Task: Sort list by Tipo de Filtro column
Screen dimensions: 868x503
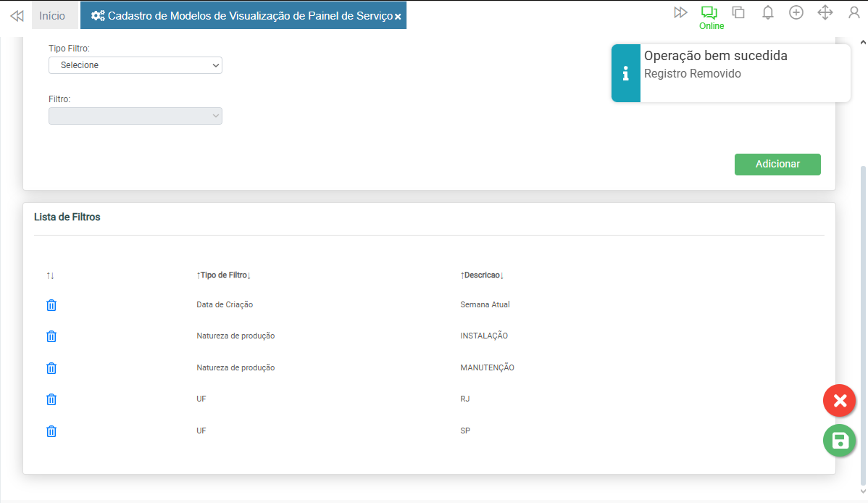Action: (223, 275)
